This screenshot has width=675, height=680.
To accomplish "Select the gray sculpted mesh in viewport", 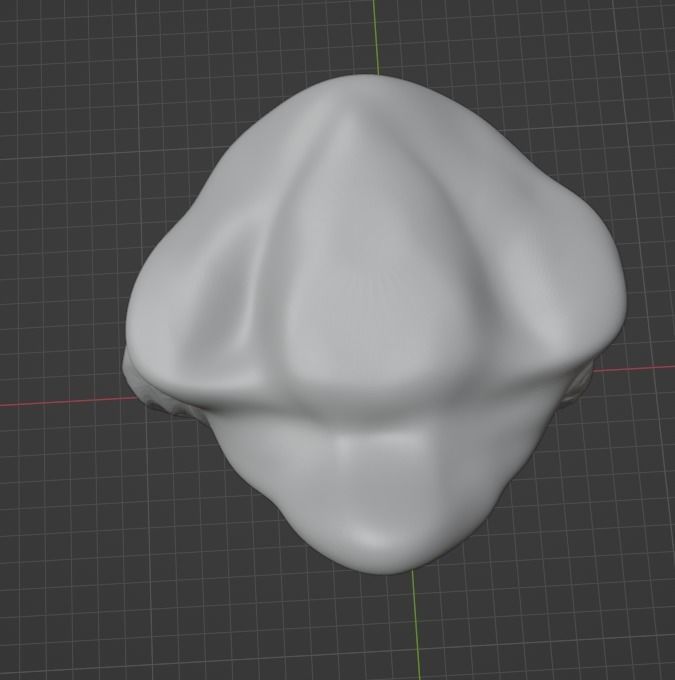I will [376, 324].
